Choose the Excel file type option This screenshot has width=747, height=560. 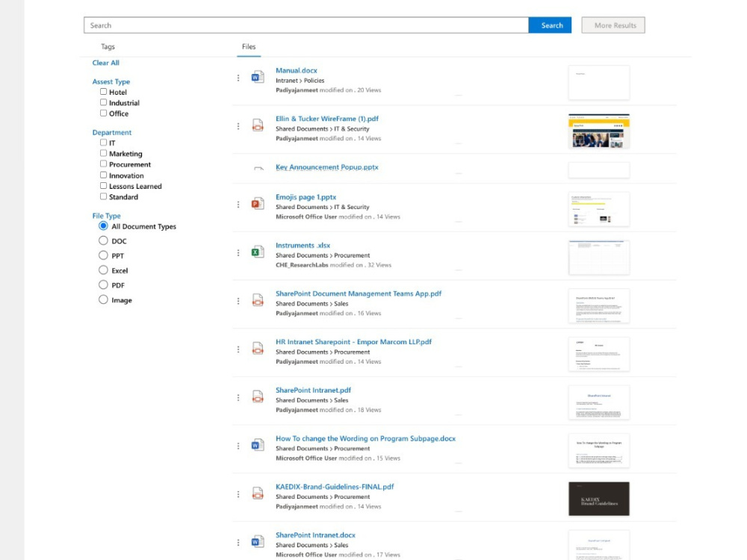[x=103, y=270]
